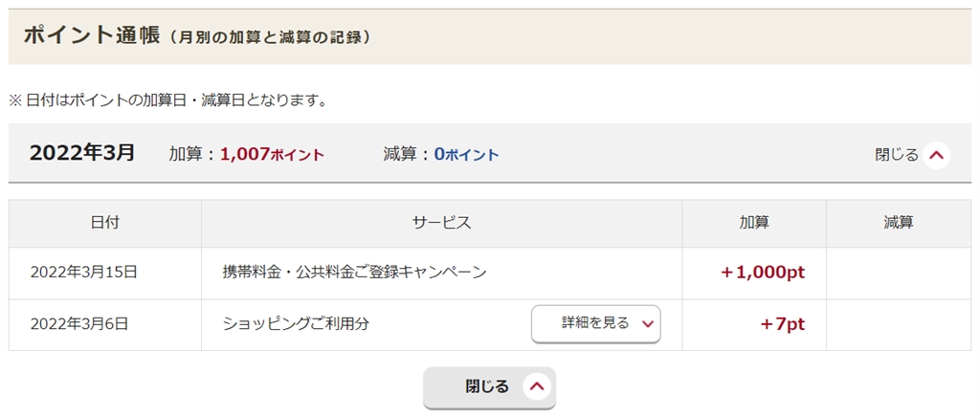Select the ショッピングご利用分 service text
Viewport: 980px width, 417px height.
(x=296, y=324)
